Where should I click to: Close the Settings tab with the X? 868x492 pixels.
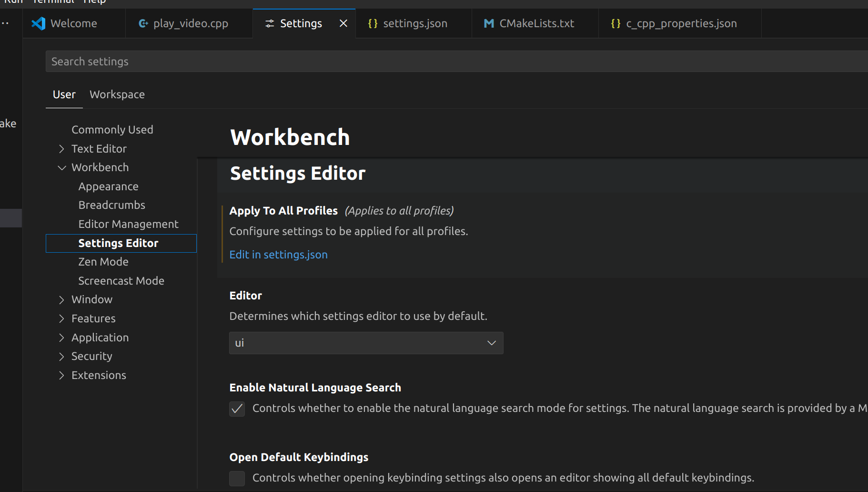coord(343,23)
